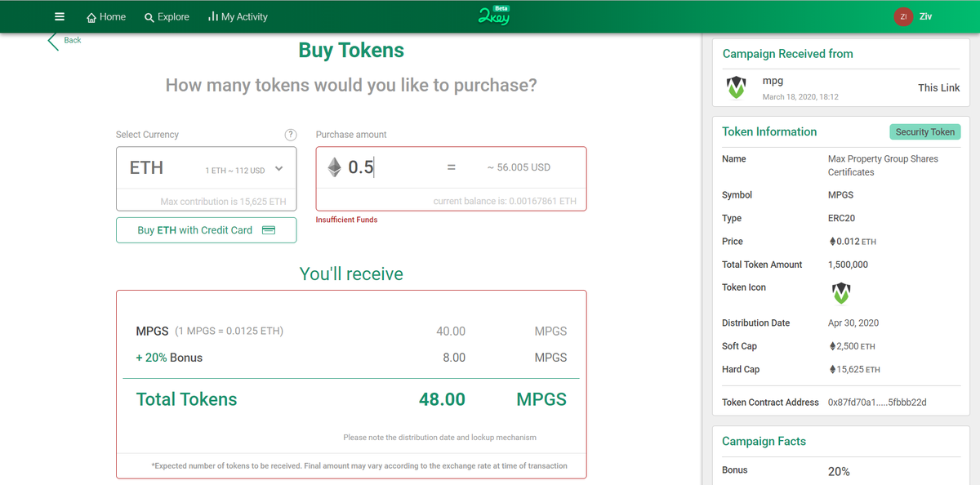Click the Max Property Group Shares Certificates name
This screenshot has height=485, width=980.
(883, 166)
